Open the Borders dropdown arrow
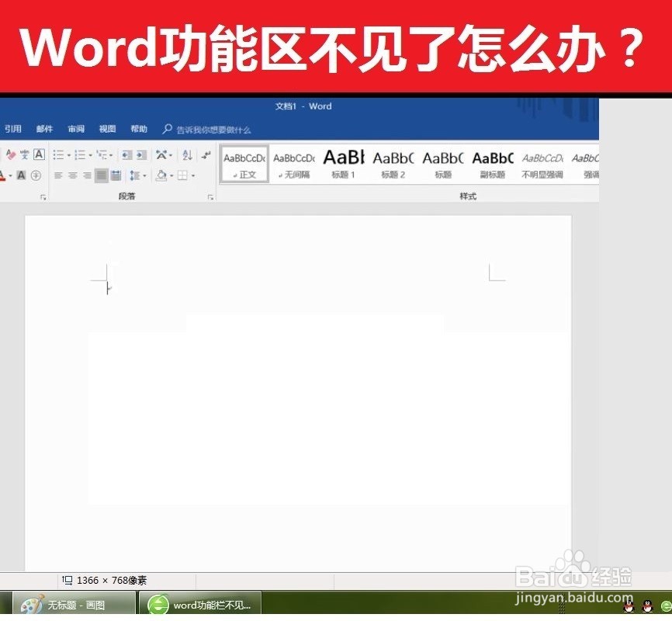Screen dimensions: 672x621 193,176
